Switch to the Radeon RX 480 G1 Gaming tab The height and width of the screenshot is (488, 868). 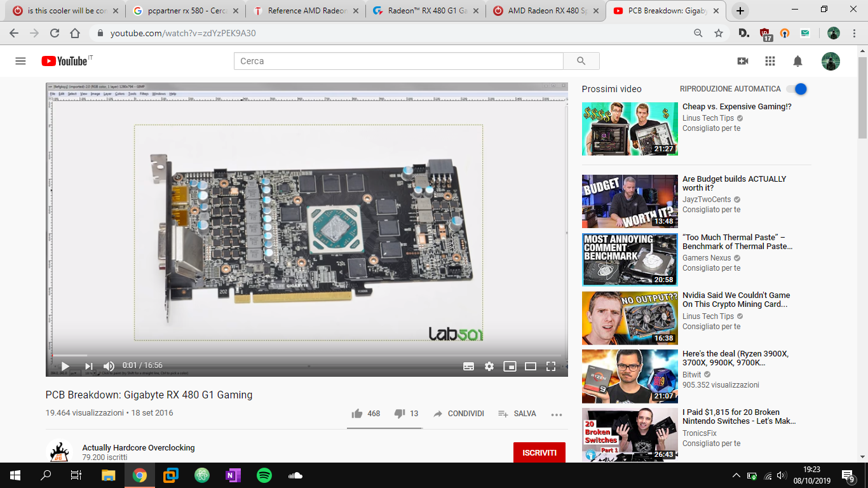point(424,11)
